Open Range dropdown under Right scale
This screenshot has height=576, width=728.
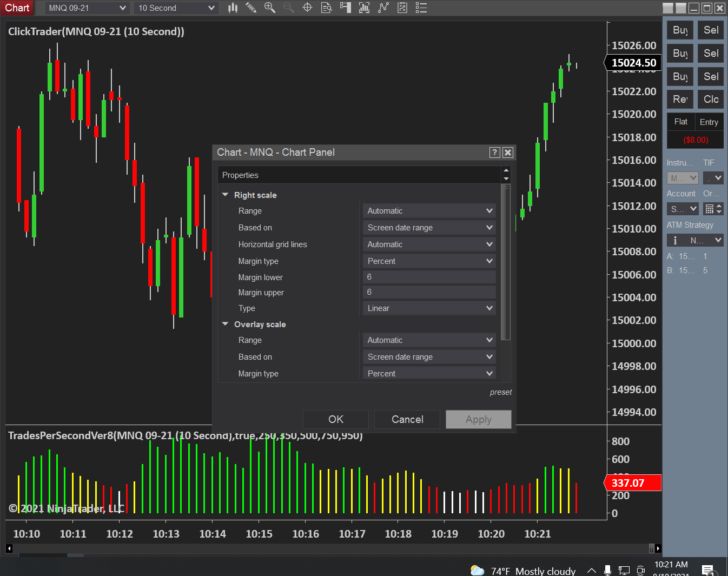(429, 211)
